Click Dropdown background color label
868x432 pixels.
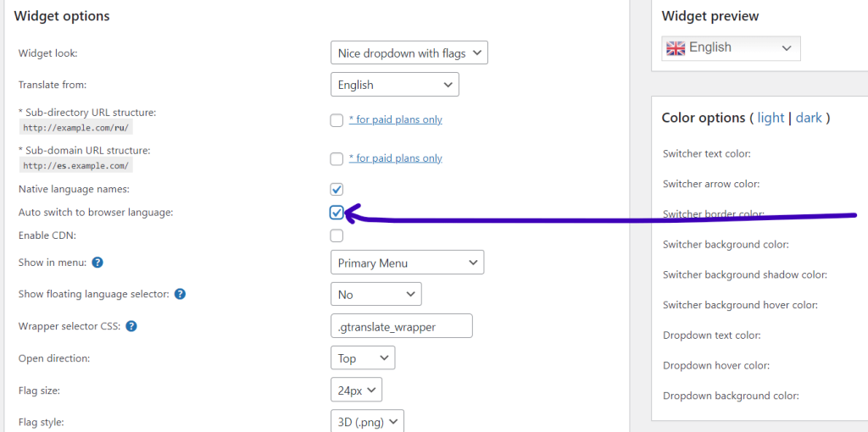[731, 396]
